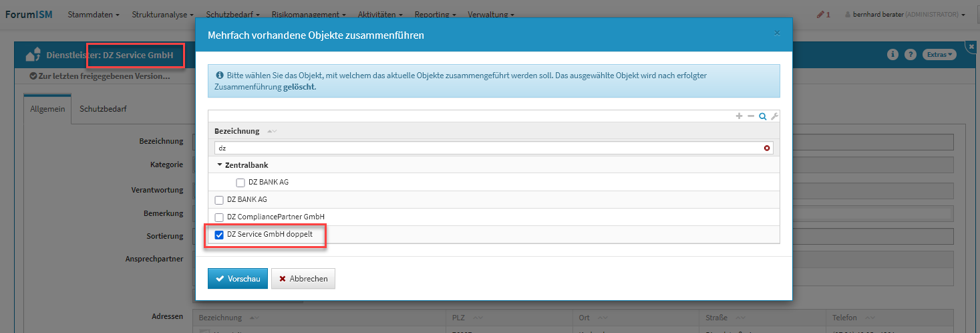Uncheck the DZ Service GmbH doppelt checkbox
The image size is (980, 333).
[219, 235]
